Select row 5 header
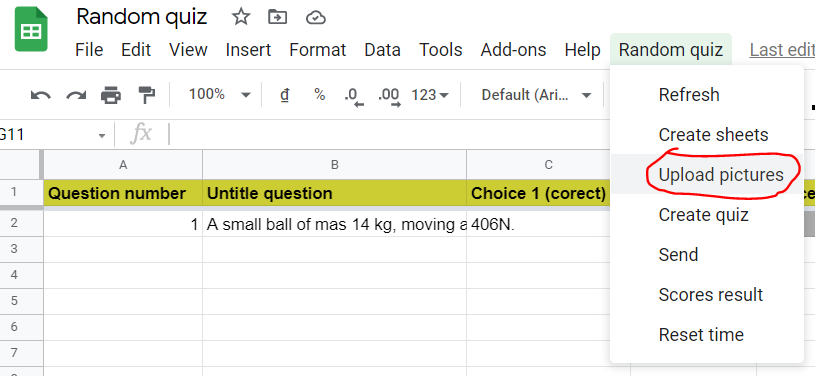Viewport: 815px width, 376px height. [21, 302]
